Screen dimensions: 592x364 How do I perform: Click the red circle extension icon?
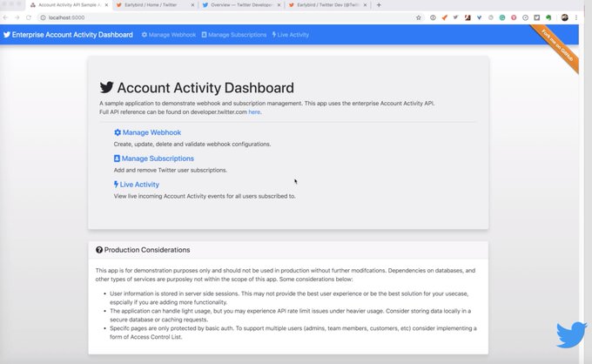[514, 17]
